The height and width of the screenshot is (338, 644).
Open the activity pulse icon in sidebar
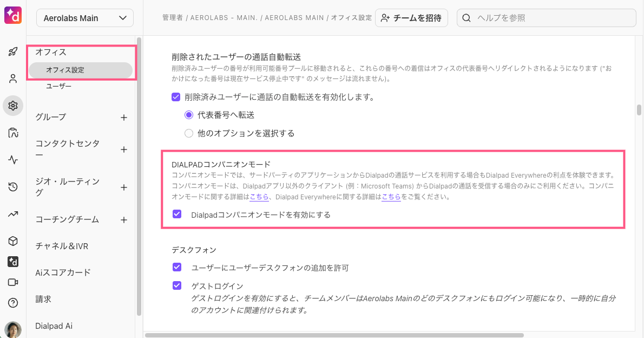(x=13, y=160)
